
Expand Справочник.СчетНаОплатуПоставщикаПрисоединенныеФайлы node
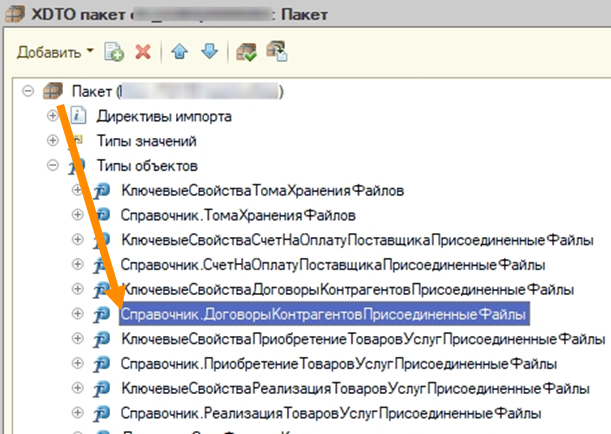(78, 264)
